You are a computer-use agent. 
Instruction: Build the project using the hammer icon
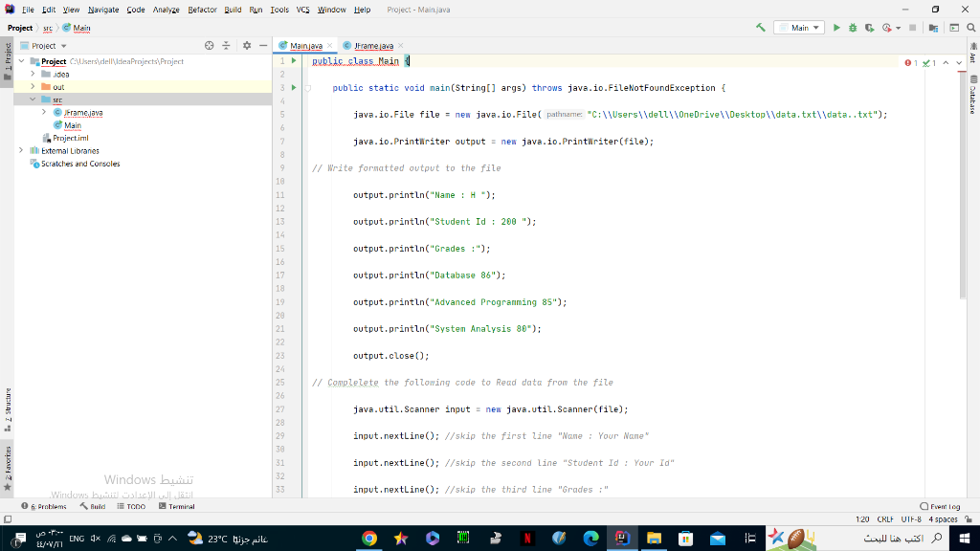tap(761, 27)
